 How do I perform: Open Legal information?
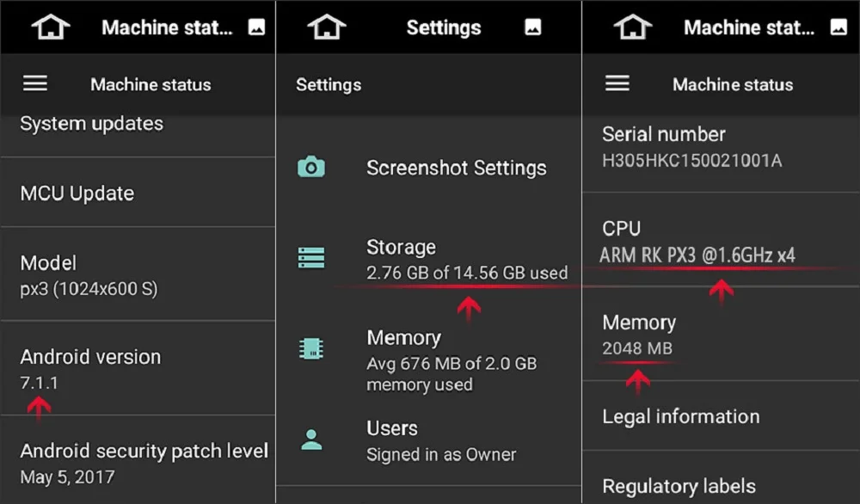[681, 417]
